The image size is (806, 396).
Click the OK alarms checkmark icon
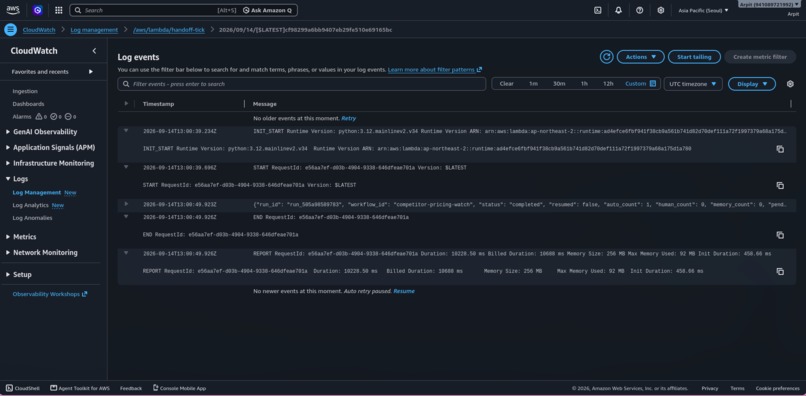[x=53, y=117]
